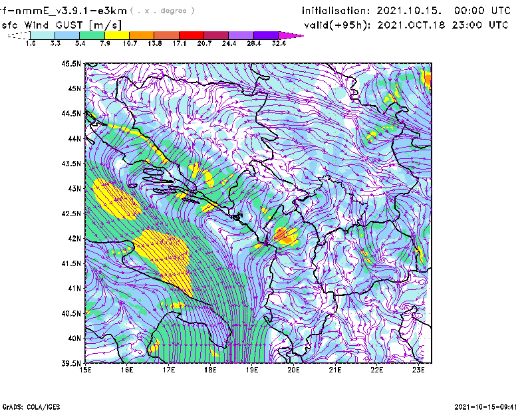Screen dimensions: 532x411
Task: Click the 2021-10-15-09:41 timestamp
Action: point(486,407)
